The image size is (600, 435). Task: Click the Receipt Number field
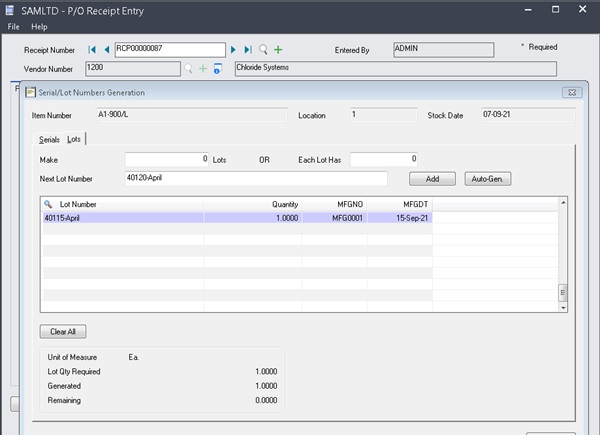click(170, 50)
